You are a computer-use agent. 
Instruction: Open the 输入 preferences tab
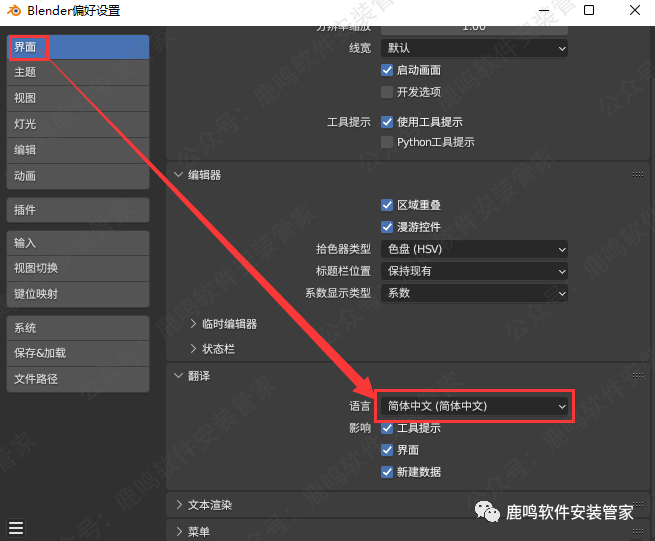78,243
